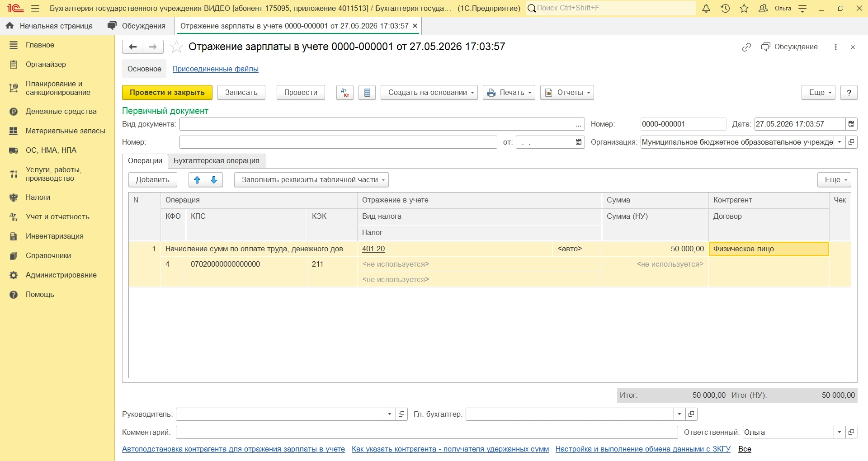Open Заполнить реквизиты табличной части menu
868x461 pixels.
pos(311,180)
